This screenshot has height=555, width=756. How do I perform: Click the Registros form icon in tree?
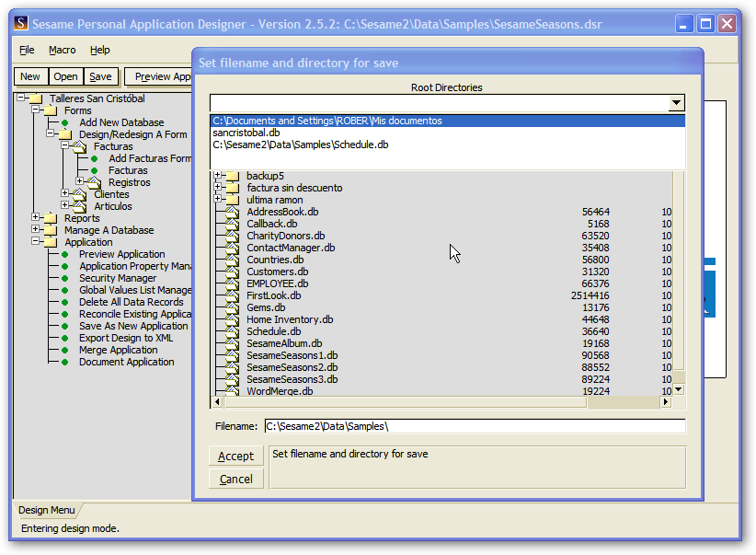click(x=94, y=182)
